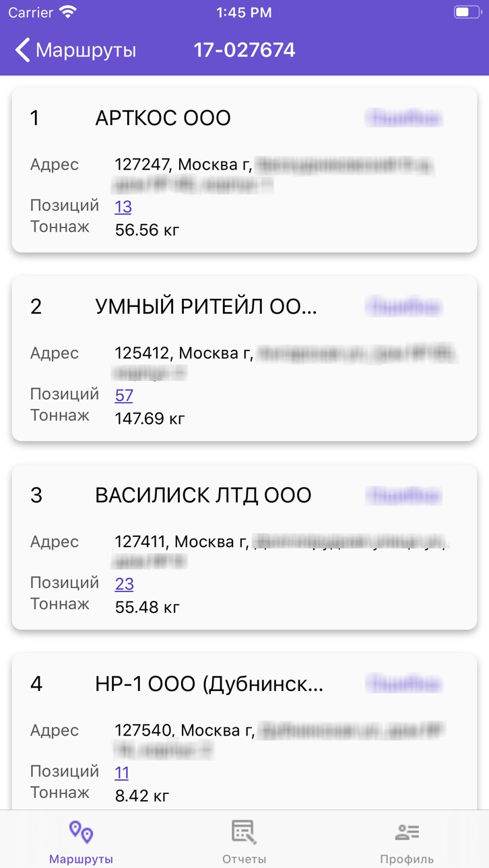Tap the Wi-Fi status icon
Viewport: 489px width, 868px height.
click(x=67, y=12)
